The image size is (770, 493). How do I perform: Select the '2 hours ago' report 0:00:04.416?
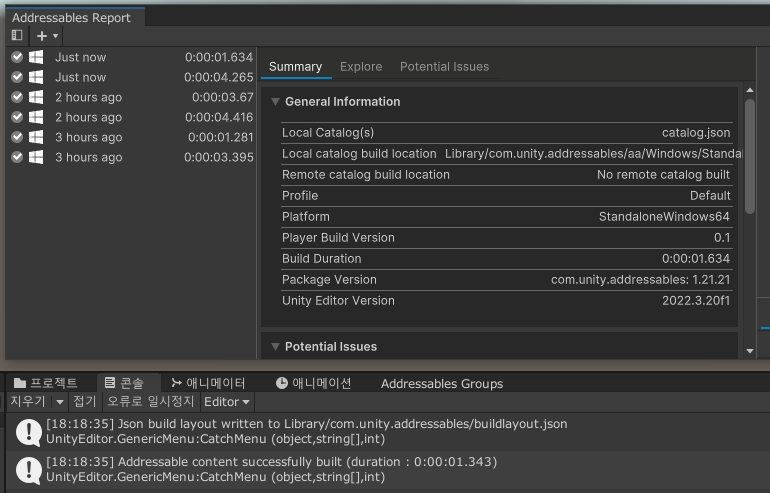click(x=132, y=117)
